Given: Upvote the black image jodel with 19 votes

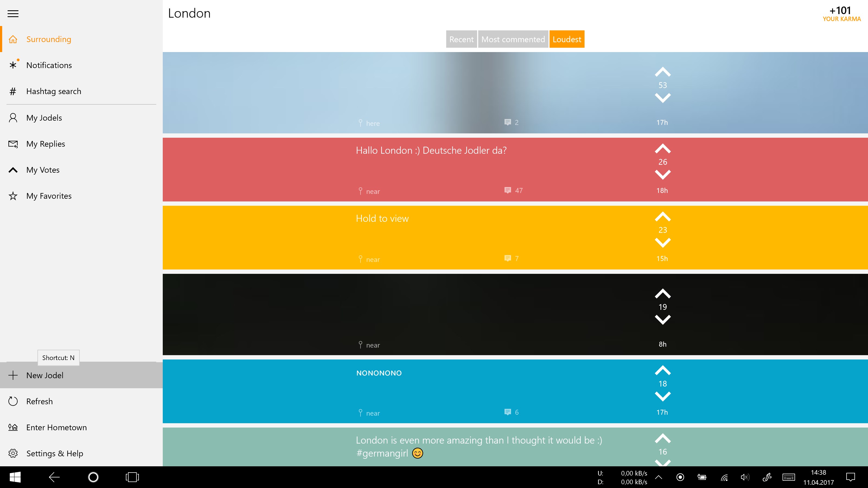Looking at the screenshot, I should point(662,294).
